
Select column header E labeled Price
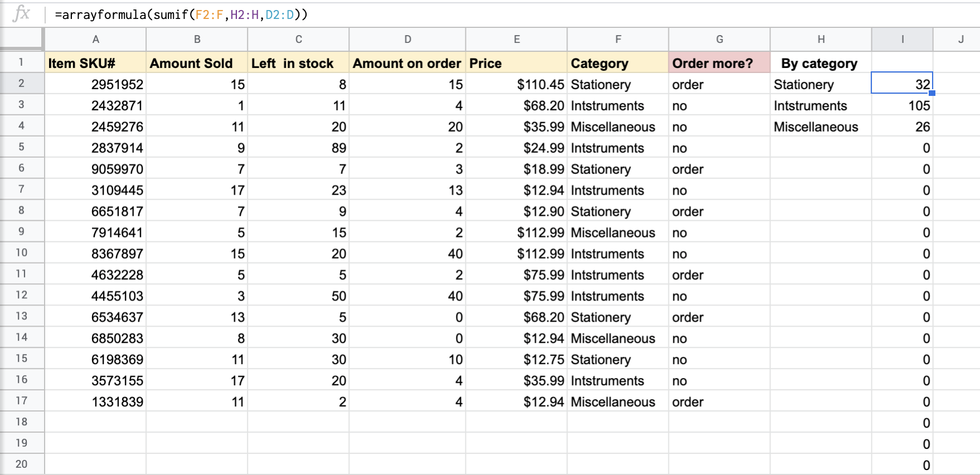[x=516, y=39]
